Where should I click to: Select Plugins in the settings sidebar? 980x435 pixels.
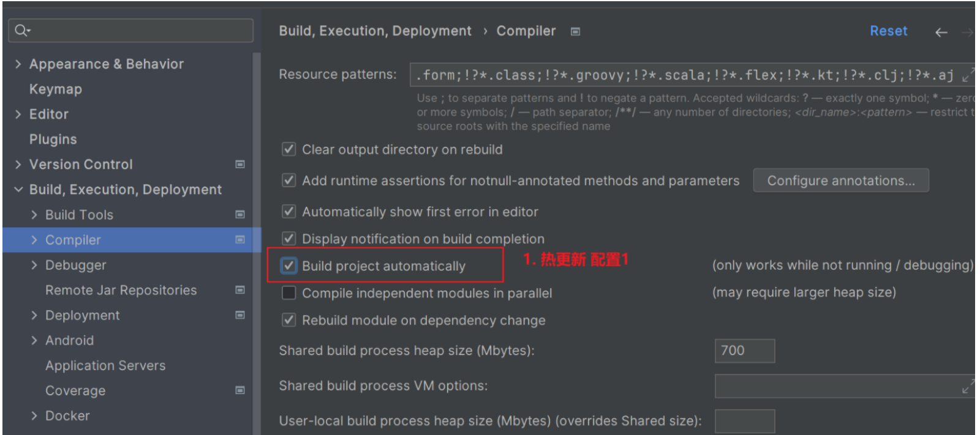53,139
